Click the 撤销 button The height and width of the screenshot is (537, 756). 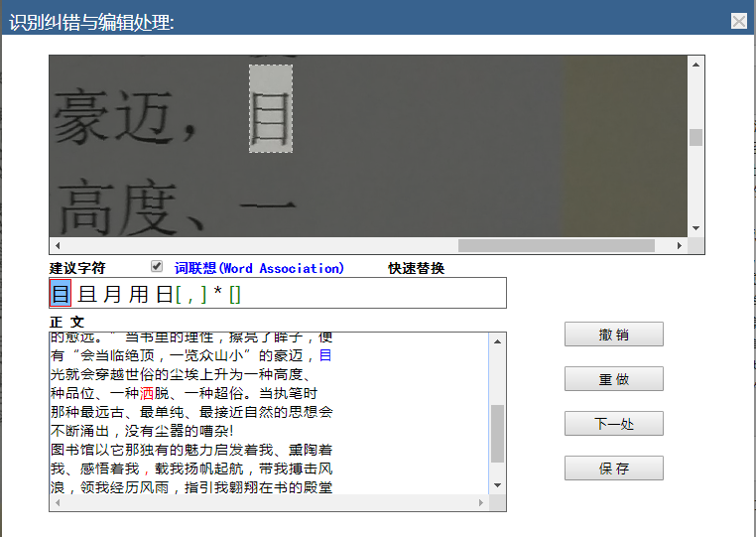click(614, 334)
